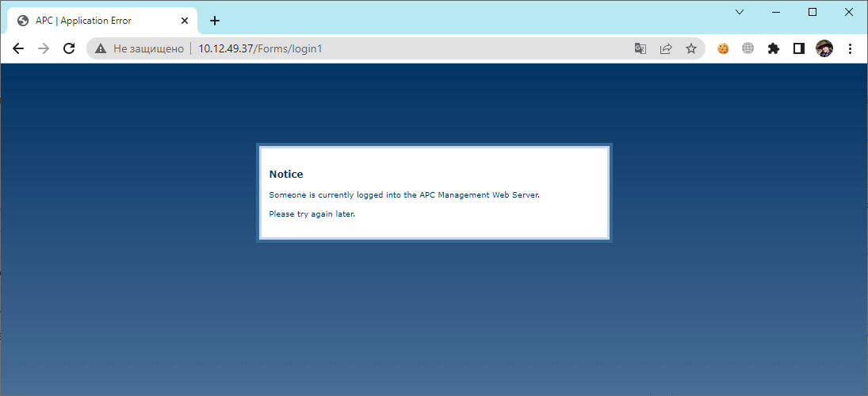Open the Chrome profile avatar
Viewport: 868px width, 396px height.
824,48
